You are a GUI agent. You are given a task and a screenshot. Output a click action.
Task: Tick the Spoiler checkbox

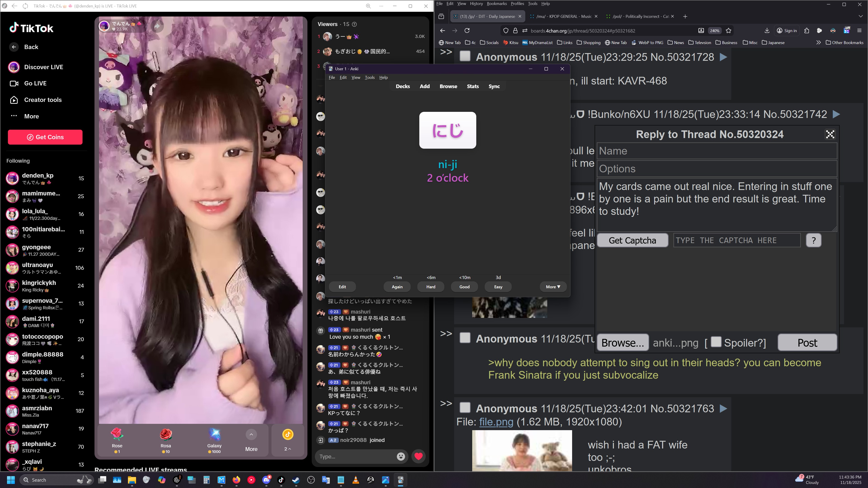[x=716, y=342]
